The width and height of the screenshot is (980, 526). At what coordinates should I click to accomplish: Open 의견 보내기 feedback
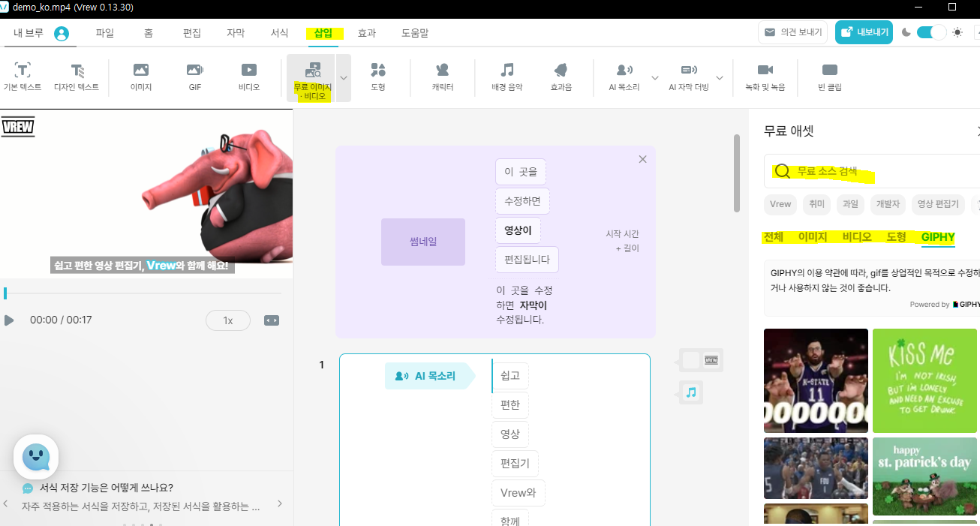coord(792,33)
